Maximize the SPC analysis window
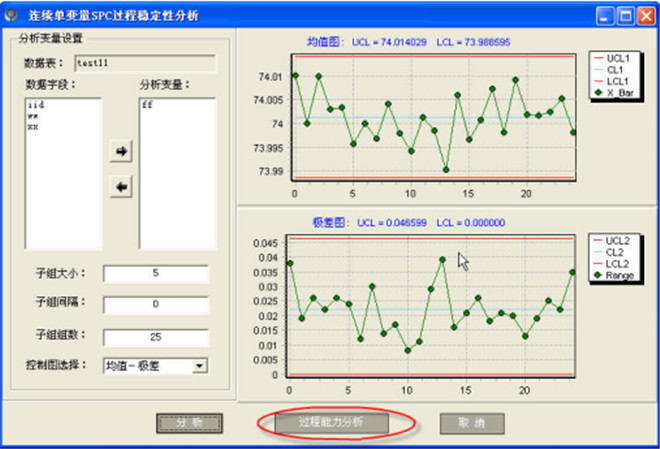 tap(624, 16)
